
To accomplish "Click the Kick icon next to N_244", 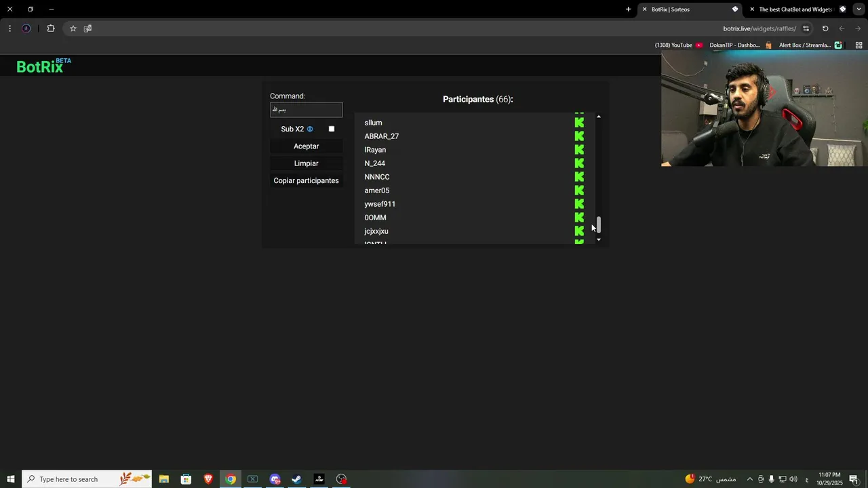I will (x=579, y=163).
